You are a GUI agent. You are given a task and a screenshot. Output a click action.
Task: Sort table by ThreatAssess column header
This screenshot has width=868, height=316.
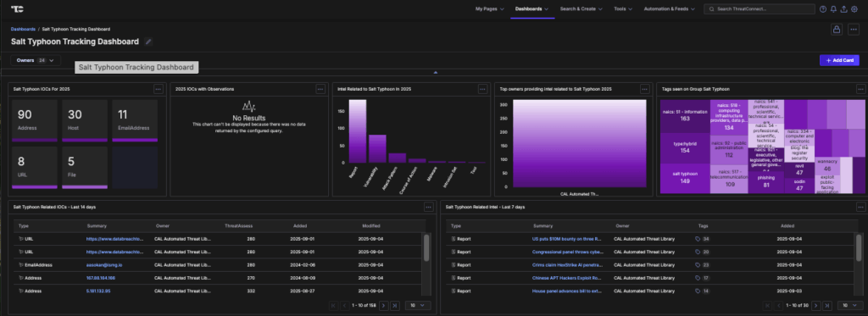(x=239, y=226)
